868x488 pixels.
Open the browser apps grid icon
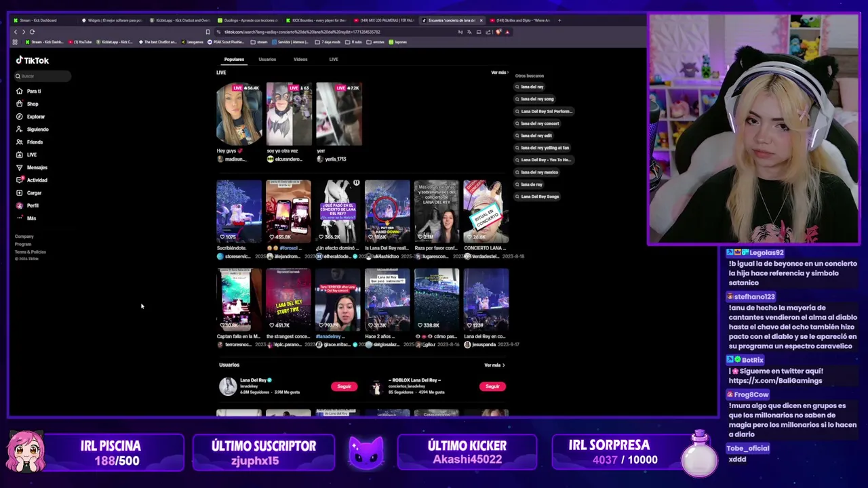tap(15, 42)
